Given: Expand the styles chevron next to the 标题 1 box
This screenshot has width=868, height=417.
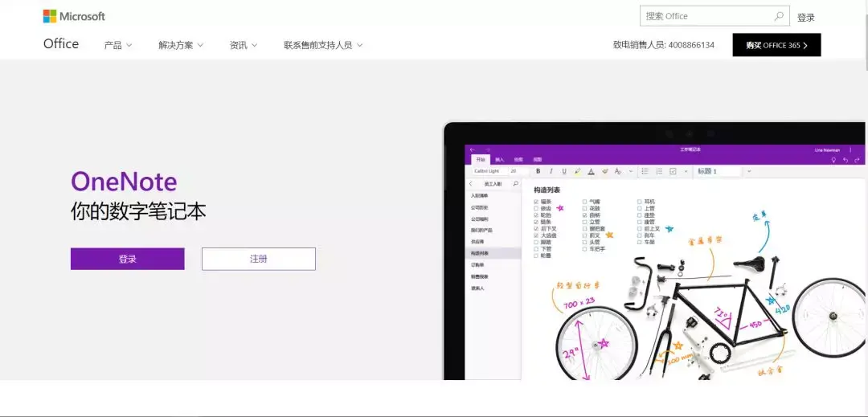Looking at the screenshot, I should (749, 171).
